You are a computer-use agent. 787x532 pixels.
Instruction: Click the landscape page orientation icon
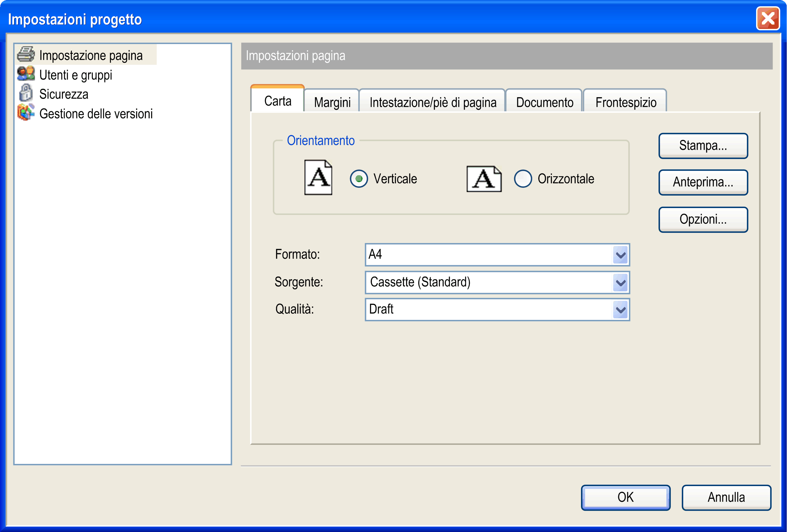click(x=484, y=179)
